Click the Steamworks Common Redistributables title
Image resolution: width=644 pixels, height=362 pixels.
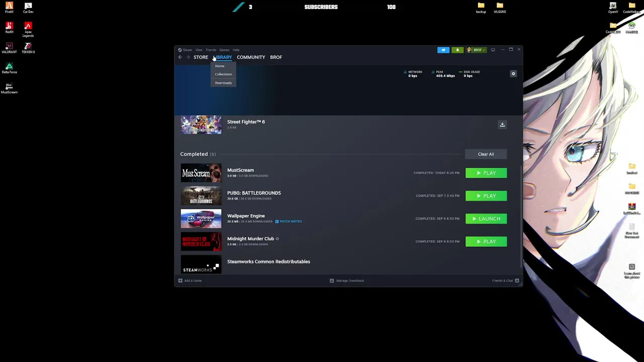click(x=269, y=262)
